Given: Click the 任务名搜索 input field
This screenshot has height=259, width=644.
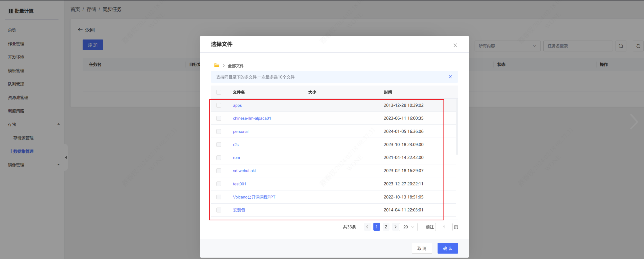Looking at the screenshot, I should [578, 46].
